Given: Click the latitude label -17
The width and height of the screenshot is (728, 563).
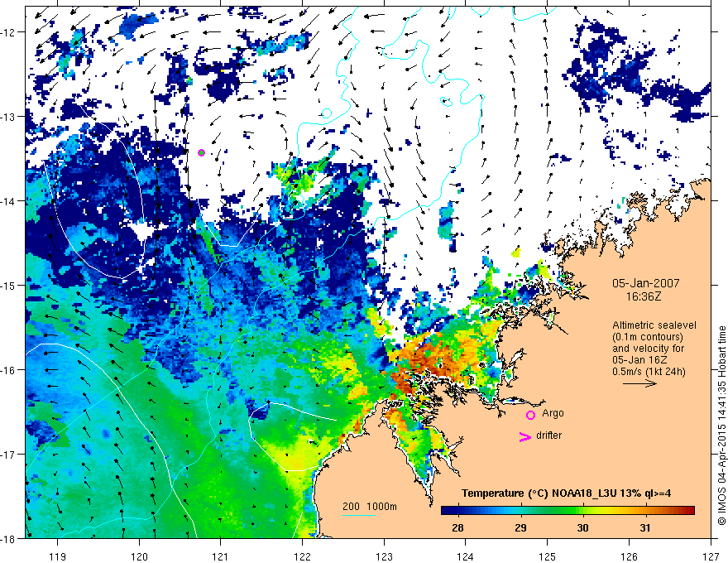Looking at the screenshot, I should pyautogui.click(x=9, y=455).
